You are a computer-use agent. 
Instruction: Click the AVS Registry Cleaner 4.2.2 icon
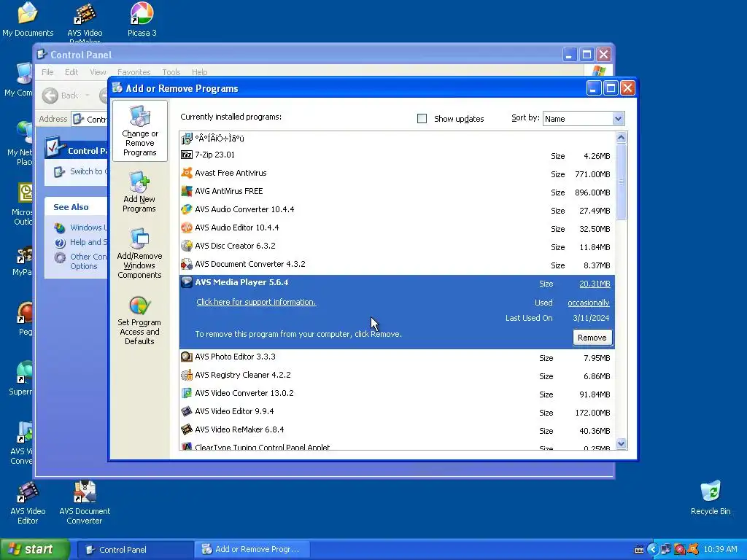[x=187, y=375]
